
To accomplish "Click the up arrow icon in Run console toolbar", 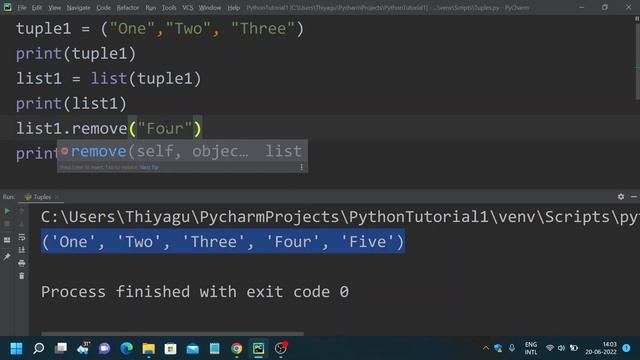I will click(x=22, y=211).
